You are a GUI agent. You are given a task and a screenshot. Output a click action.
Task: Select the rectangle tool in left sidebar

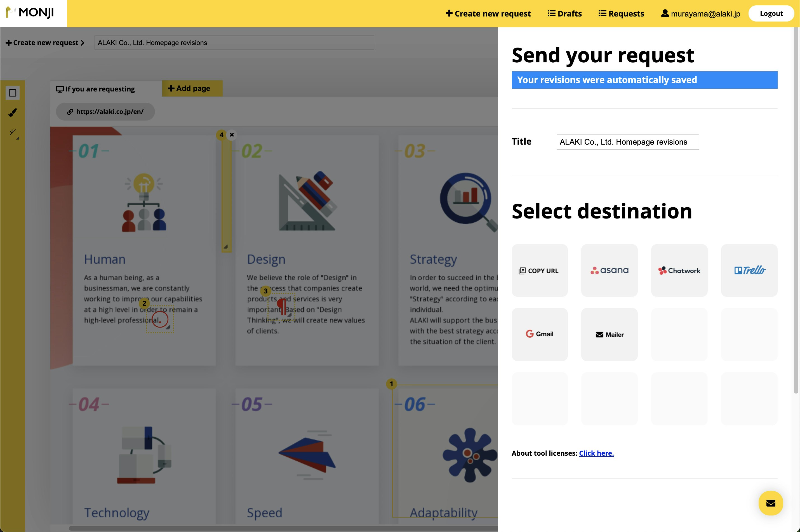tap(13, 93)
